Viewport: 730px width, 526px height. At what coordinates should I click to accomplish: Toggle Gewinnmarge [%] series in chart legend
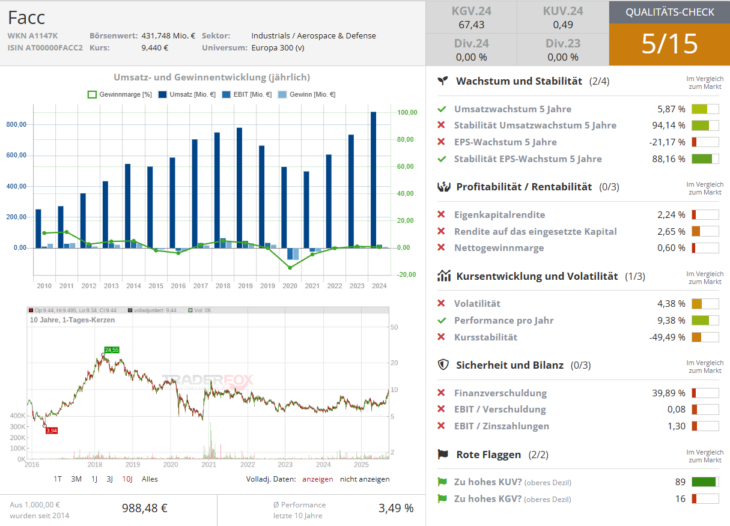120,94
